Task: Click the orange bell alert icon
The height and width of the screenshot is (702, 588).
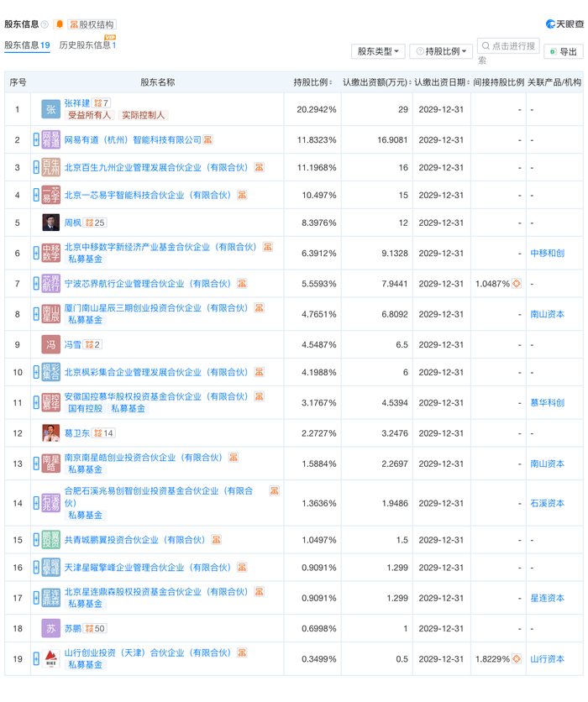Action: (x=59, y=24)
